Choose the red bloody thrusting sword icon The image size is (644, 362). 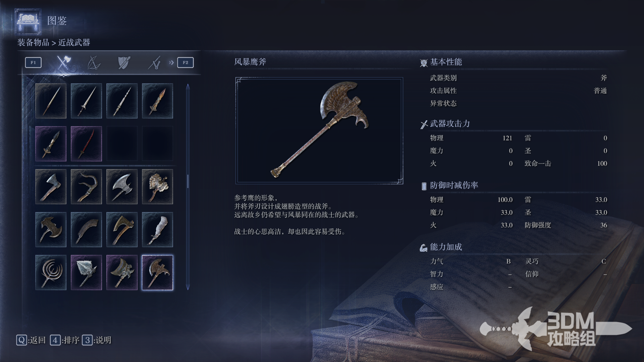(x=86, y=144)
